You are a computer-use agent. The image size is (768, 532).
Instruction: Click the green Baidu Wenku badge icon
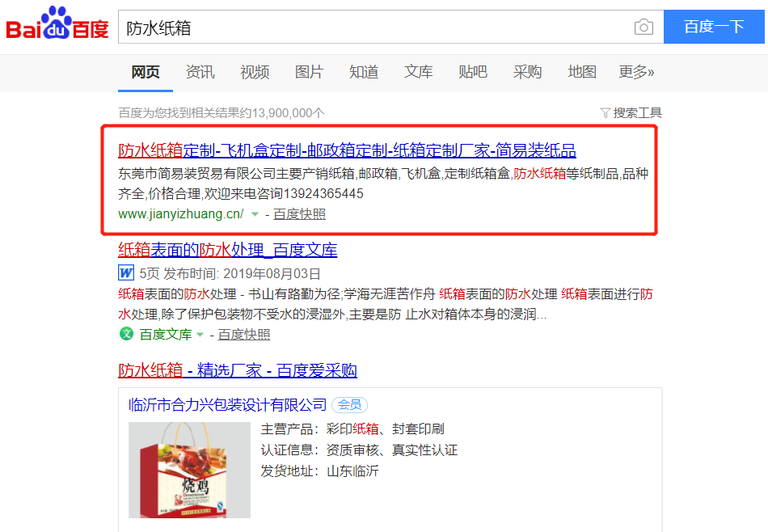coord(126,334)
